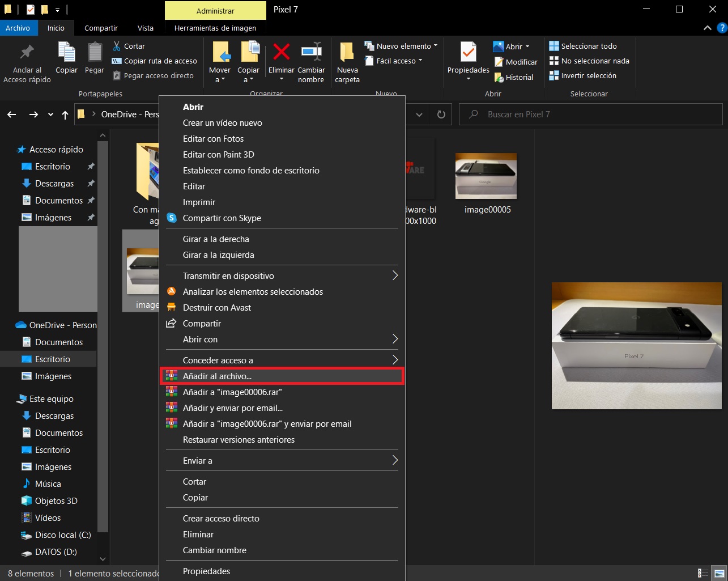The height and width of the screenshot is (581, 728).
Task: Select Disco local (C:) drive
Action: [56, 535]
